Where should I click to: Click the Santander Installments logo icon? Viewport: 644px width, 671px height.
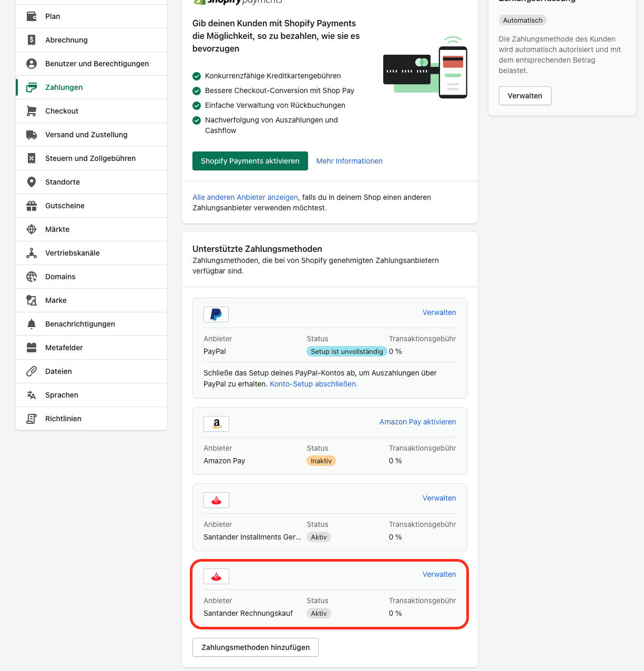(x=216, y=500)
